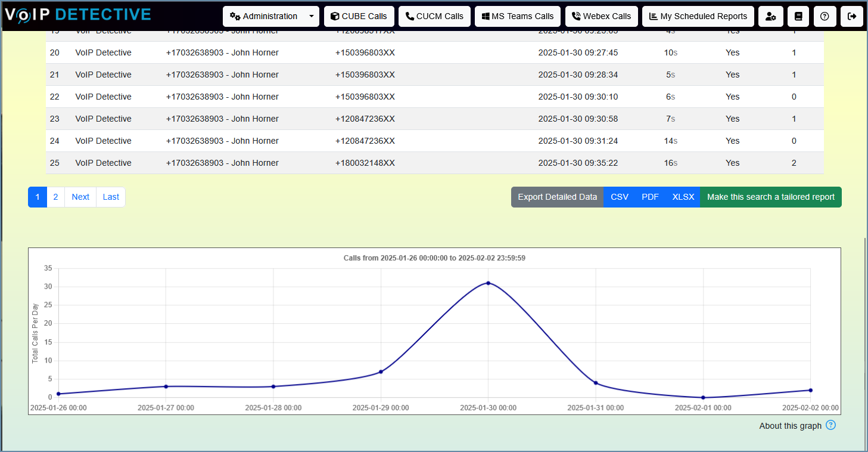Click John Horner caller in row 22
Screen dimensions: 868x452
(x=222, y=97)
